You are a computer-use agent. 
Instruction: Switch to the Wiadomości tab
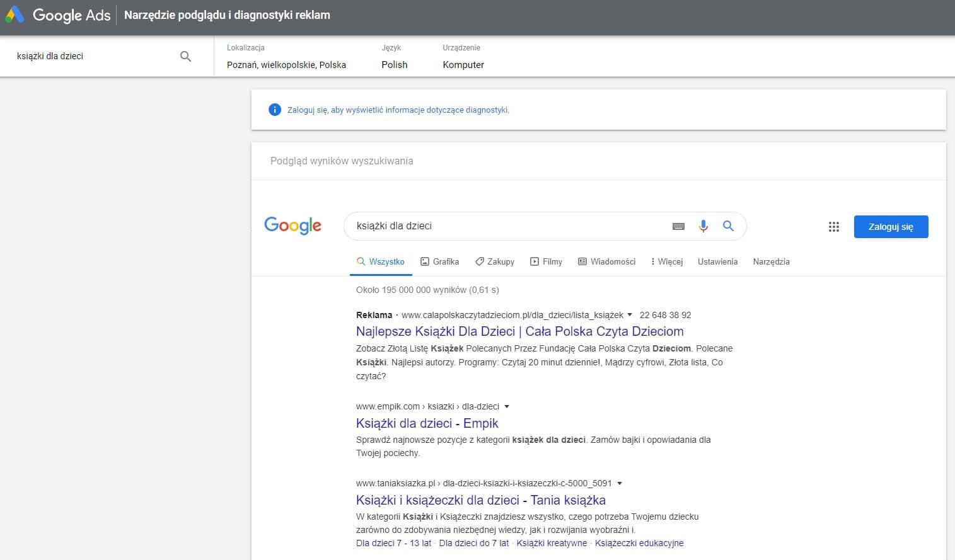click(607, 261)
